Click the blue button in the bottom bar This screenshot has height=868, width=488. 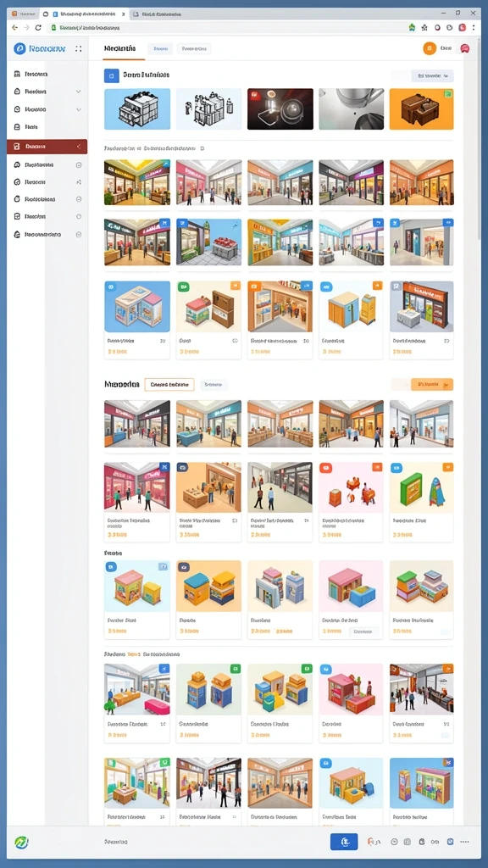point(344,842)
